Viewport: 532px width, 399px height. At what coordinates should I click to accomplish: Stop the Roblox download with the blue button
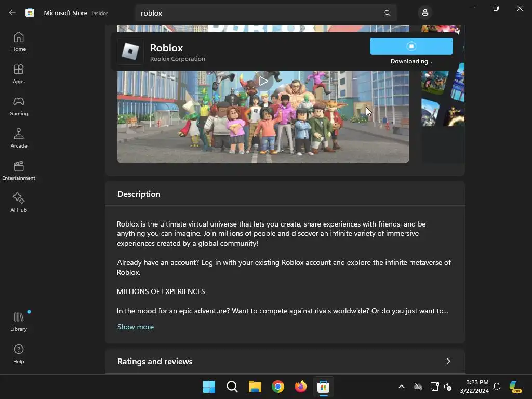411,46
